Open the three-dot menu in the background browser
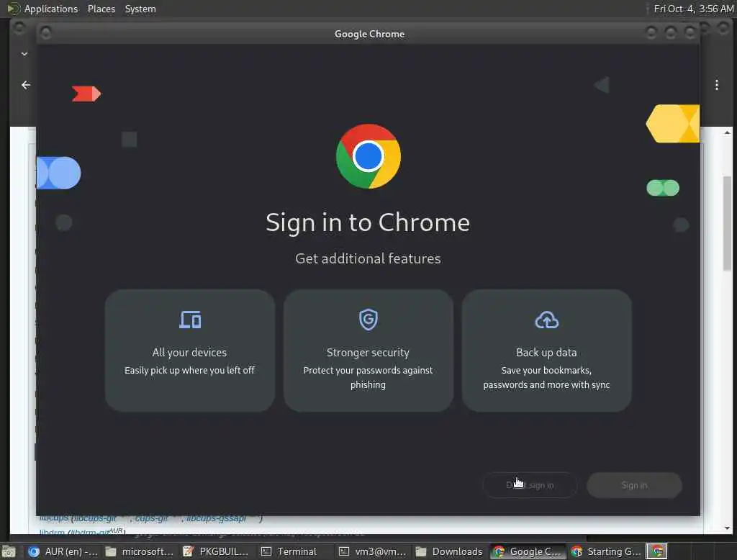The image size is (737, 560). (x=716, y=85)
